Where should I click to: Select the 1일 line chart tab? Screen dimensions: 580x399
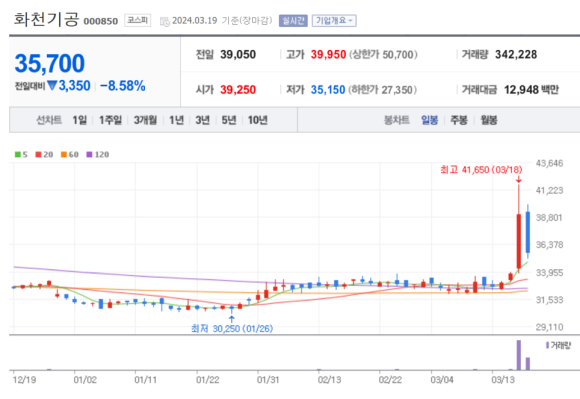(x=80, y=120)
